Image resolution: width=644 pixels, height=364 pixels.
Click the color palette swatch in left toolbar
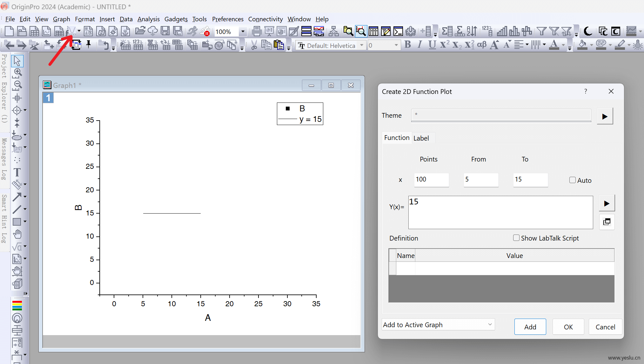(x=17, y=305)
